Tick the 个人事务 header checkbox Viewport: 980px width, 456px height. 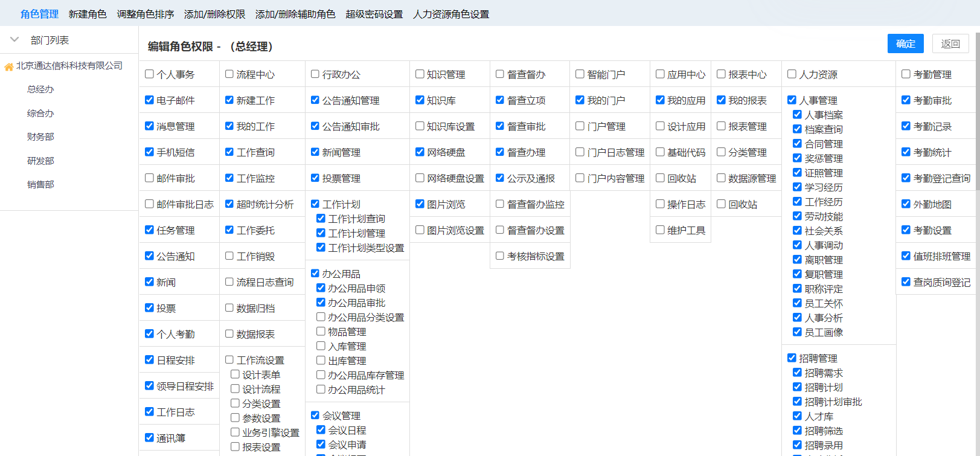coord(150,74)
